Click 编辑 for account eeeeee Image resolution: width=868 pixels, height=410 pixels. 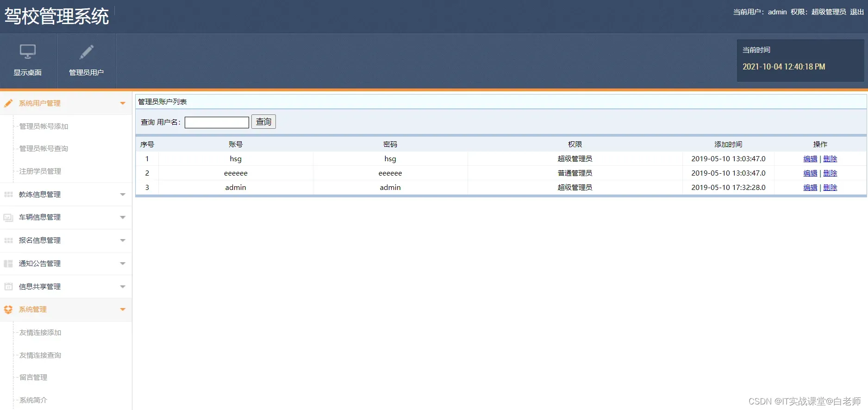pyautogui.click(x=810, y=173)
